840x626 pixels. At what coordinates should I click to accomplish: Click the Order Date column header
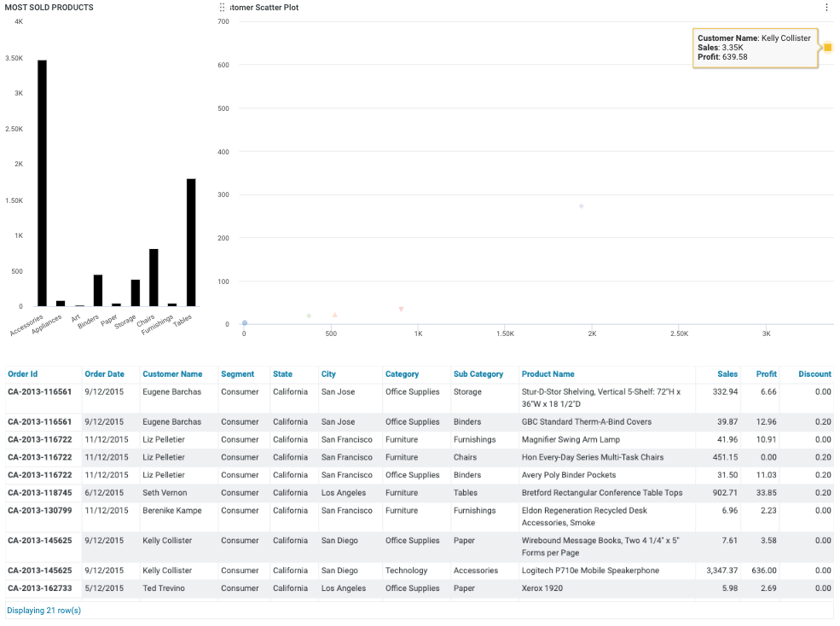coord(104,374)
